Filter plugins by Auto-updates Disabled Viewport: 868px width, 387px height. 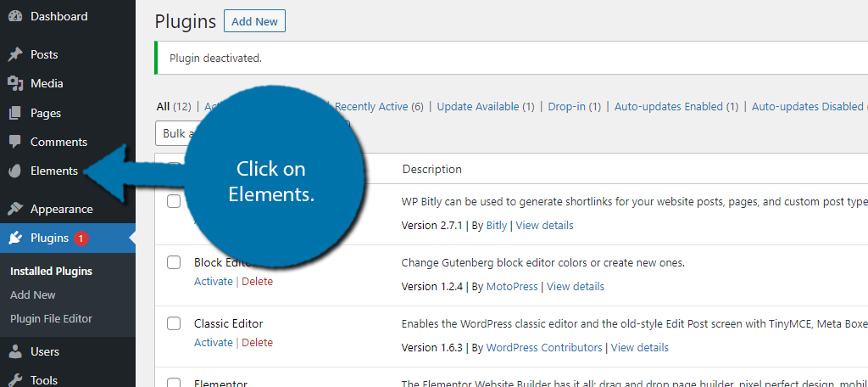(x=810, y=106)
